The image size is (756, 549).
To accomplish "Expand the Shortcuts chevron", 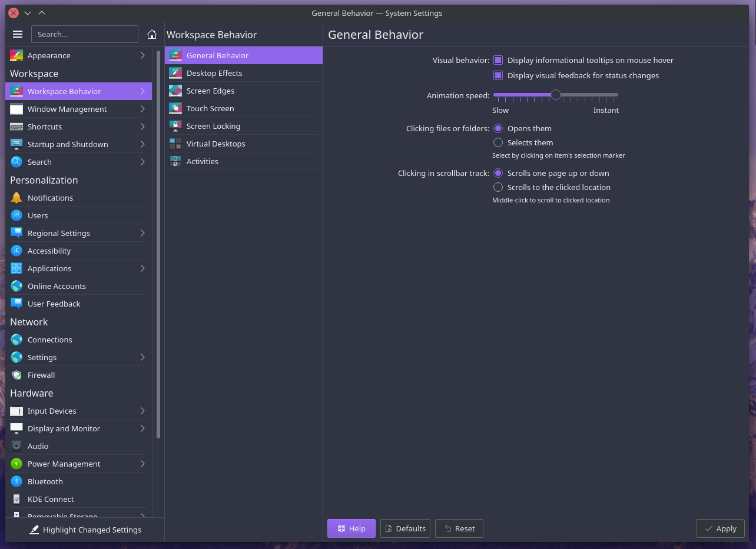I will 142,127.
